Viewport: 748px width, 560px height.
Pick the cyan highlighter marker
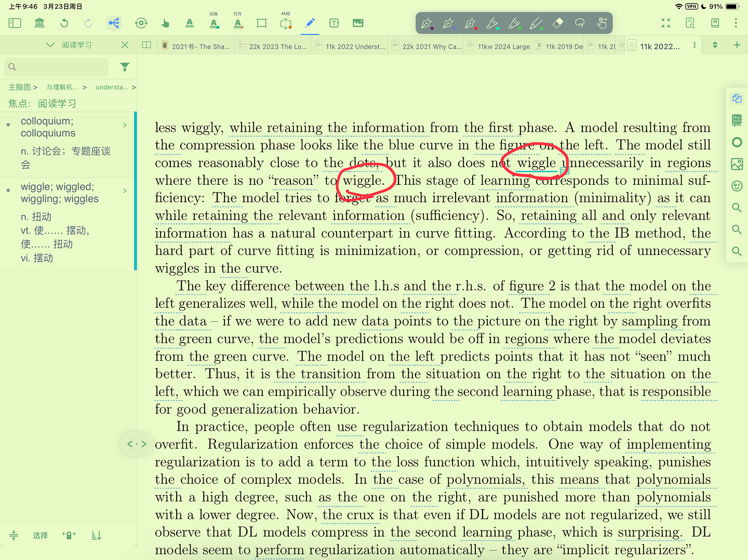click(492, 23)
